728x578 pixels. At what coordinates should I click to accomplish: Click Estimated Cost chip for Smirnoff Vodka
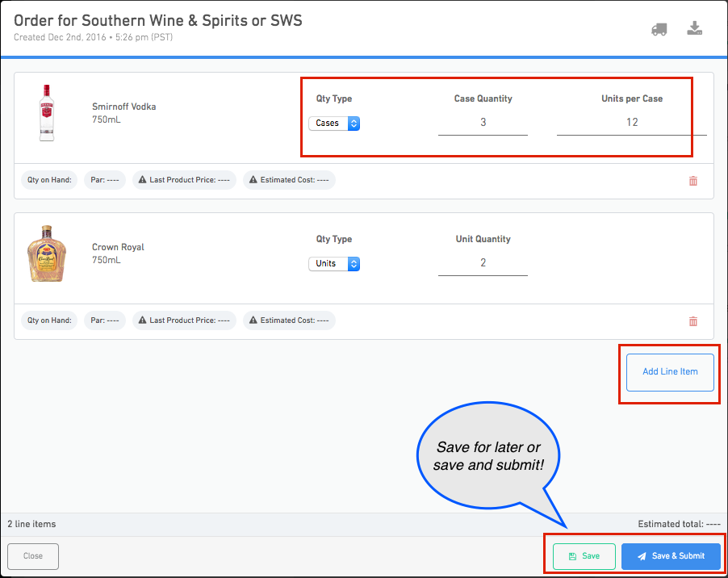point(289,180)
